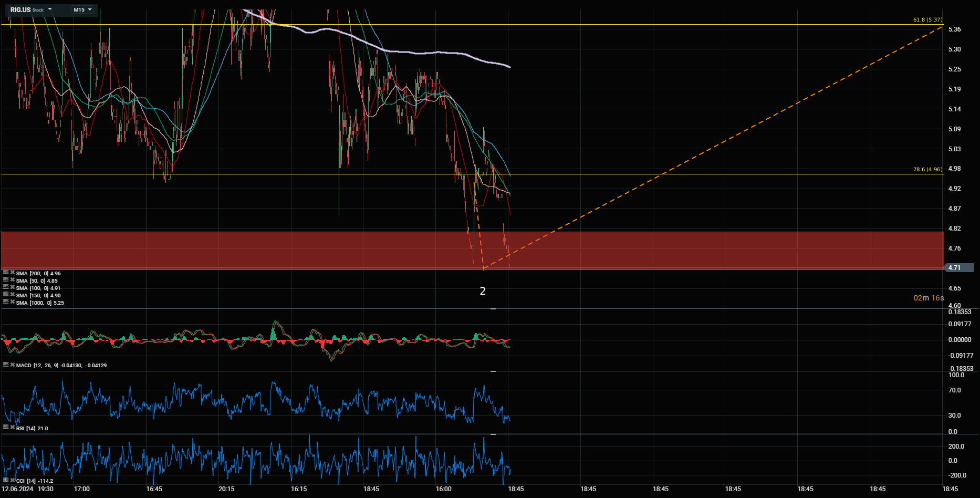Delete the SMA 150 indicator
This screenshot has height=498, width=980.
(12, 295)
